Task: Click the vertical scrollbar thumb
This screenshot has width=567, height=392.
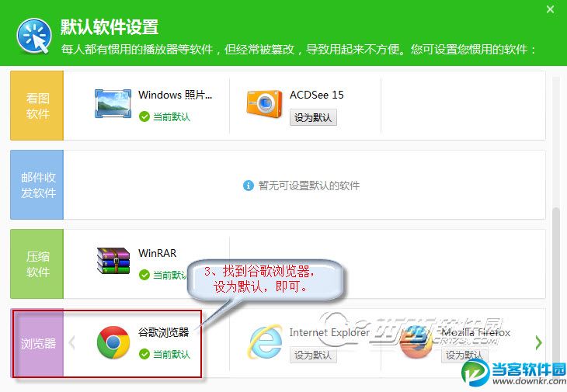Action: coord(556,293)
